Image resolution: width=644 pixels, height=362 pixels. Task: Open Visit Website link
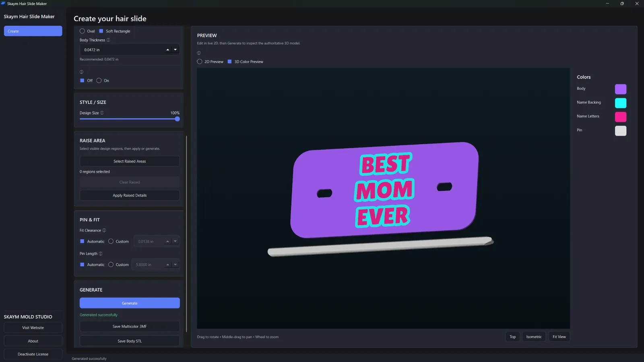(33, 328)
